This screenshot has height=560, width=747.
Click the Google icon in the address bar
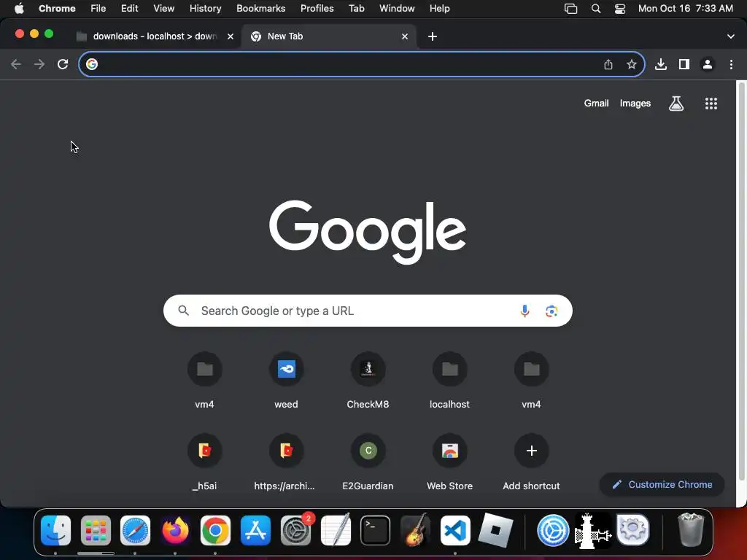(x=92, y=64)
